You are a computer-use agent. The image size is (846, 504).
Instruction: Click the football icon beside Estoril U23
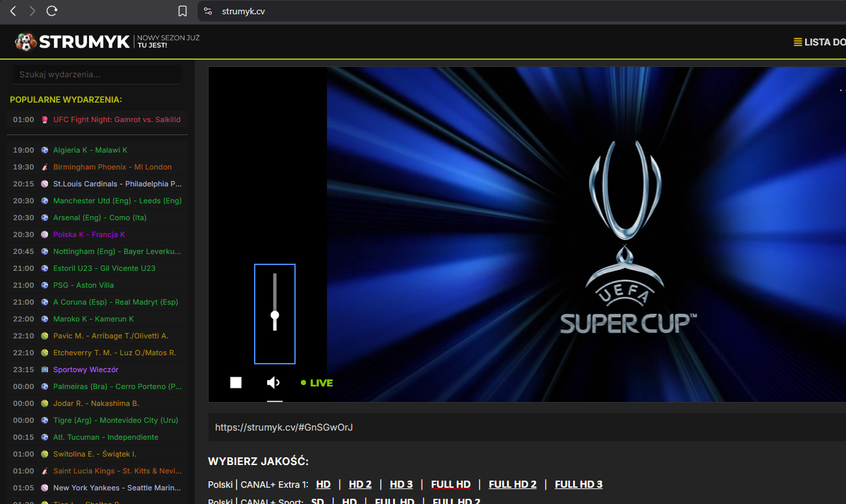point(45,268)
